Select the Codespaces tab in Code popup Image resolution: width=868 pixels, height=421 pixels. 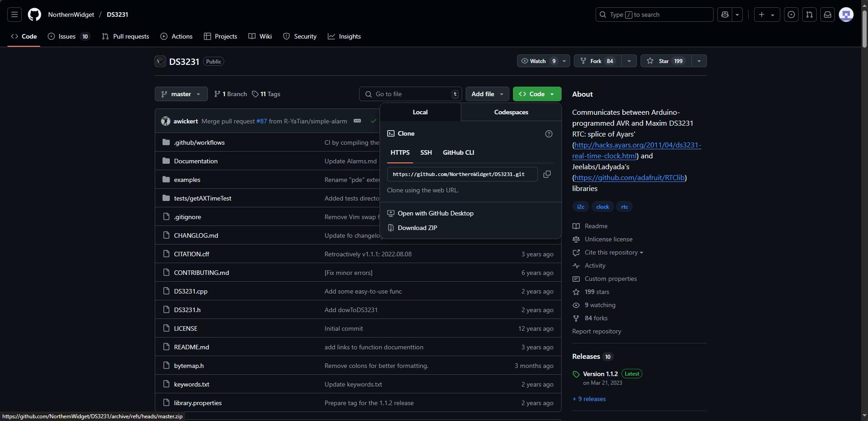pyautogui.click(x=511, y=112)
